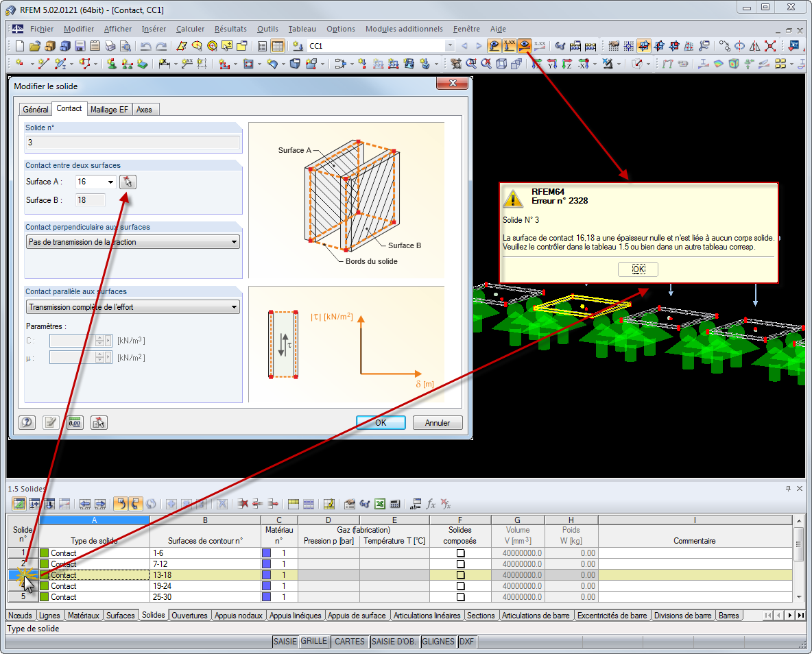Click the wireframe cube display icon

coord(501,64)
